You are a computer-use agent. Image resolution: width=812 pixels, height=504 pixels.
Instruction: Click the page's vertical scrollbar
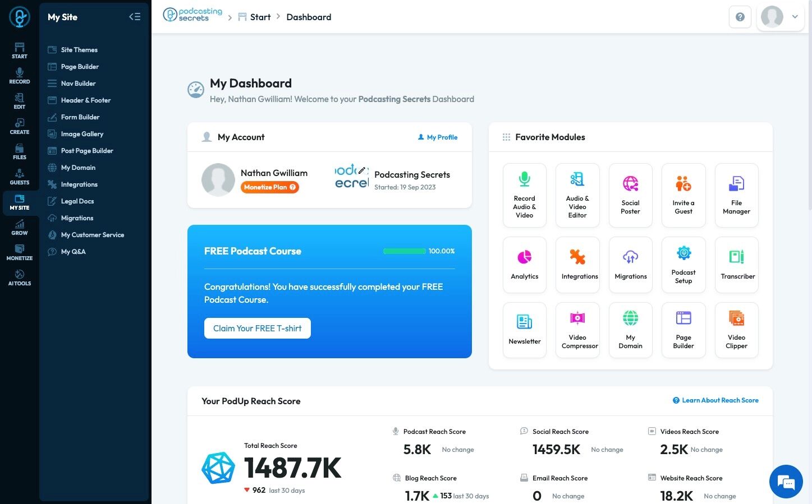[809, 107]
